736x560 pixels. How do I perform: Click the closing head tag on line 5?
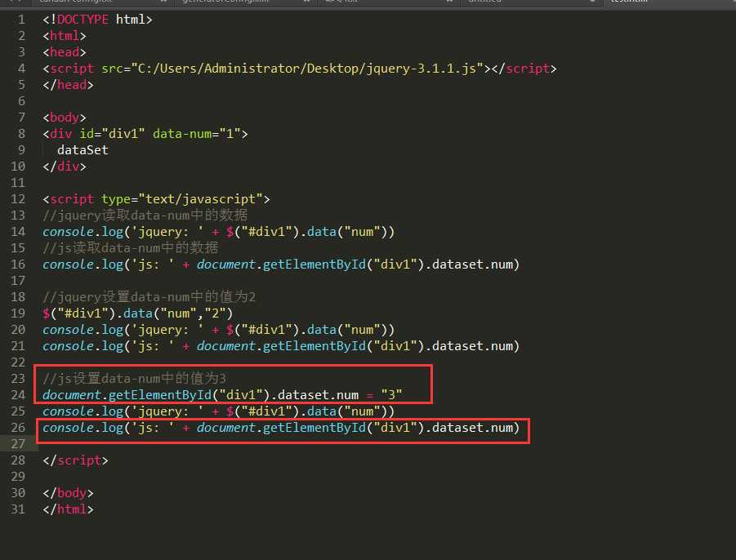[x=68, y=85]
